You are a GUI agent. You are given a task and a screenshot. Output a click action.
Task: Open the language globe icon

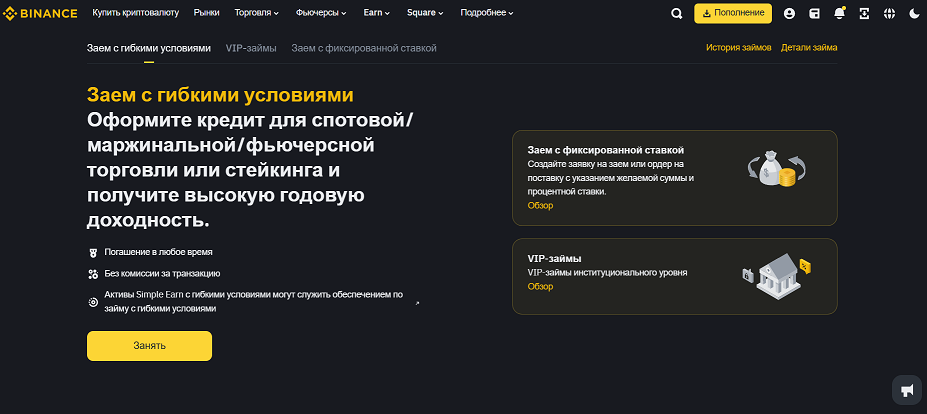point(889,14)
